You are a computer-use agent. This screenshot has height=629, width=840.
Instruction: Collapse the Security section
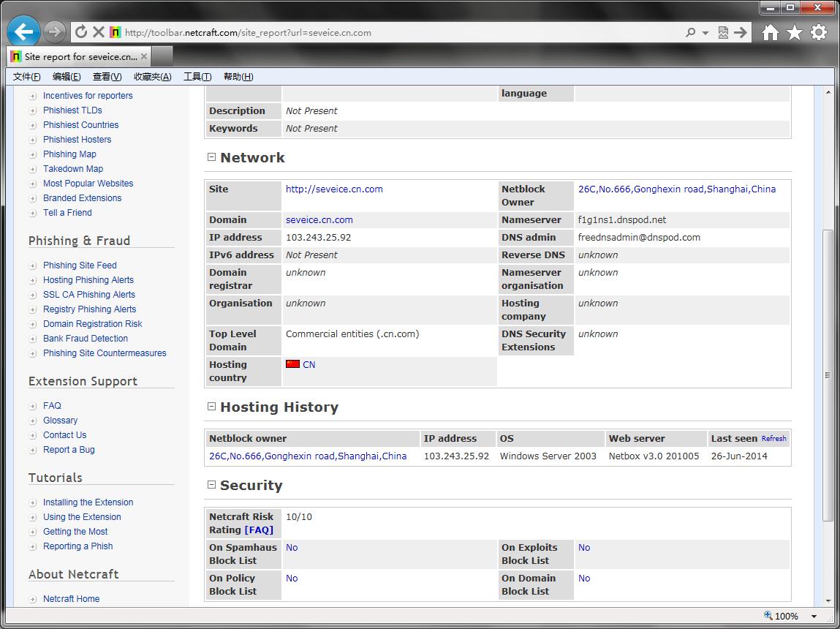point(212,485)
